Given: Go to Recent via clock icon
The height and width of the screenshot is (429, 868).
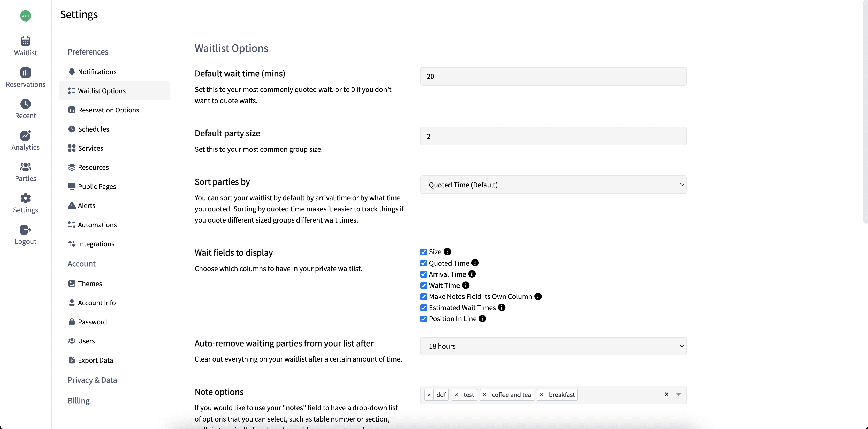Looking at the screenshot, I should click(x=25, y=104).
